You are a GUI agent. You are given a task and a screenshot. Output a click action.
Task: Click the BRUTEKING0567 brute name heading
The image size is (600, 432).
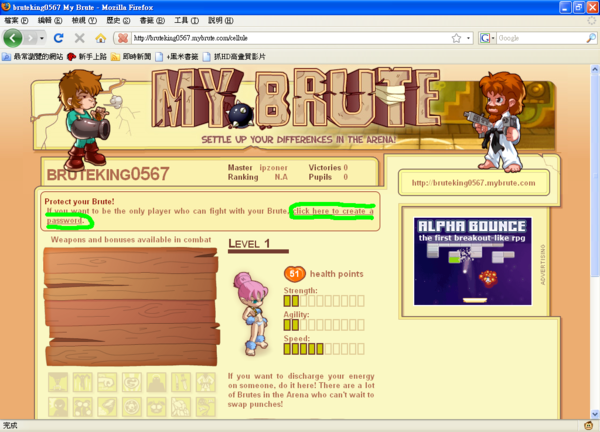click(x=108, y=174)
